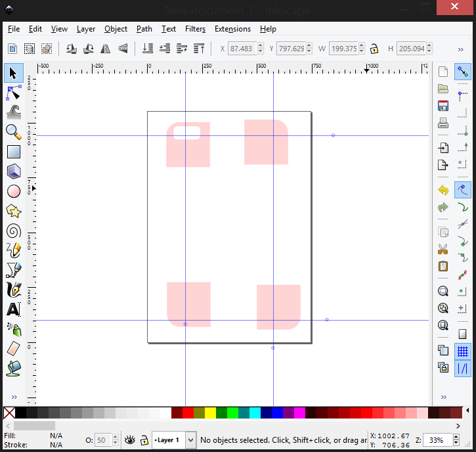This screenshot has height=452, width=476.
Task: Pick the Ellipse circle tool
Action: (13, 191)
